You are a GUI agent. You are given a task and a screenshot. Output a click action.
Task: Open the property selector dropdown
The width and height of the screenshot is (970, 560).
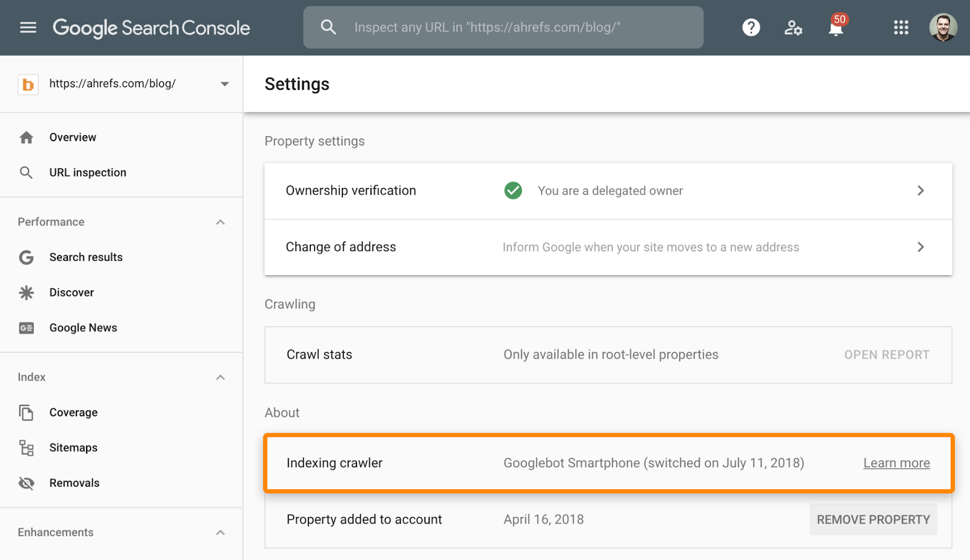point(224,84)
